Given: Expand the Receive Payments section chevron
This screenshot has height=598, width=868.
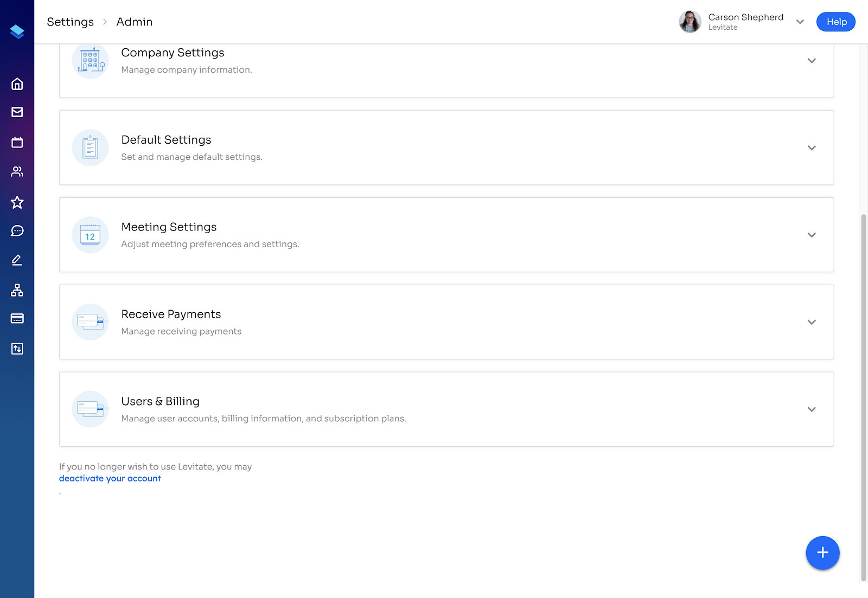Looking at the screenshot, I should point(812,322).
